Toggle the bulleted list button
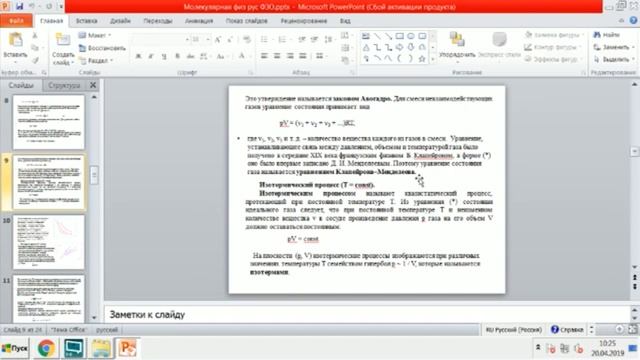This screenshot has height=360, width=640. point(265,40)
